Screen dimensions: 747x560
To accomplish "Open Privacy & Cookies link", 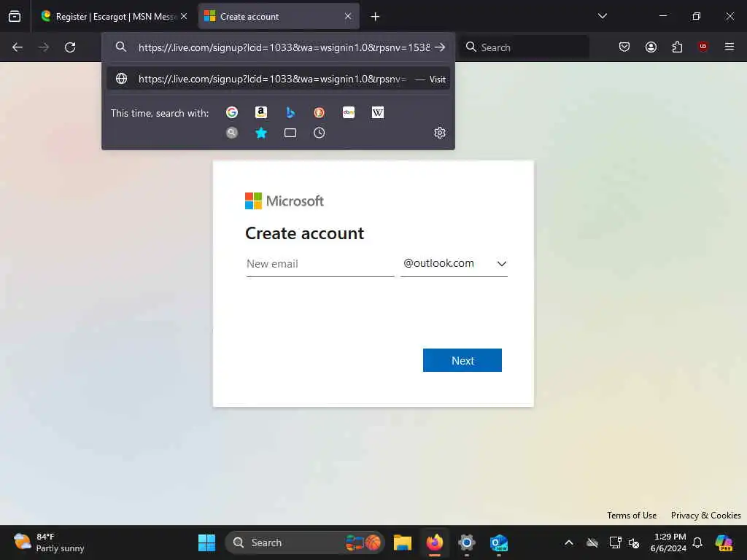I will point(705,516).
